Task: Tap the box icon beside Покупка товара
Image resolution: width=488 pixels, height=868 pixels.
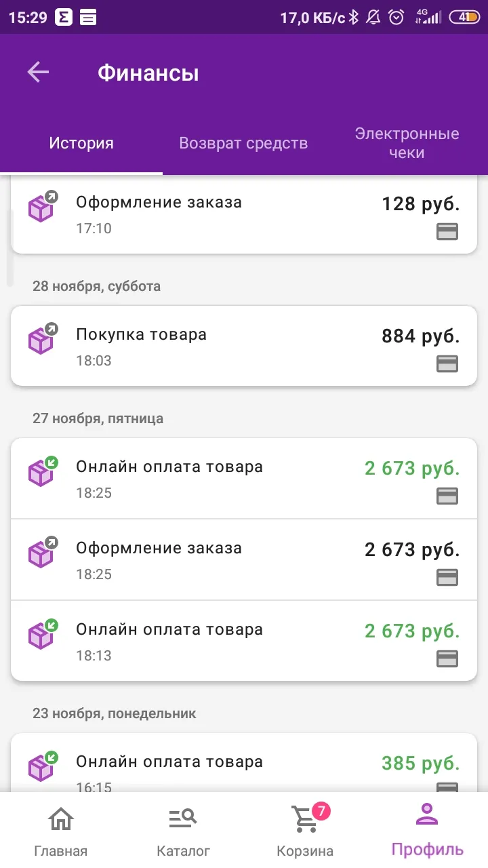Action: [42, 339]
